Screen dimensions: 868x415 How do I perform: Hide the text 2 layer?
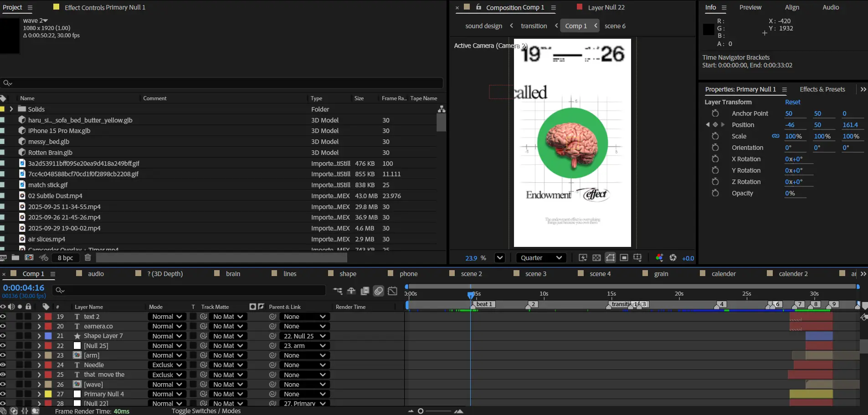pos(3,317)
